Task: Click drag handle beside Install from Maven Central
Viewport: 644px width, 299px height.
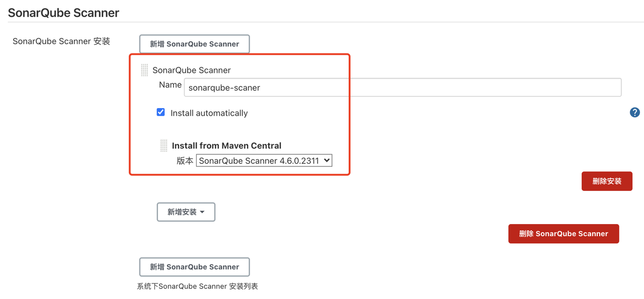Action: coord(164,146)
